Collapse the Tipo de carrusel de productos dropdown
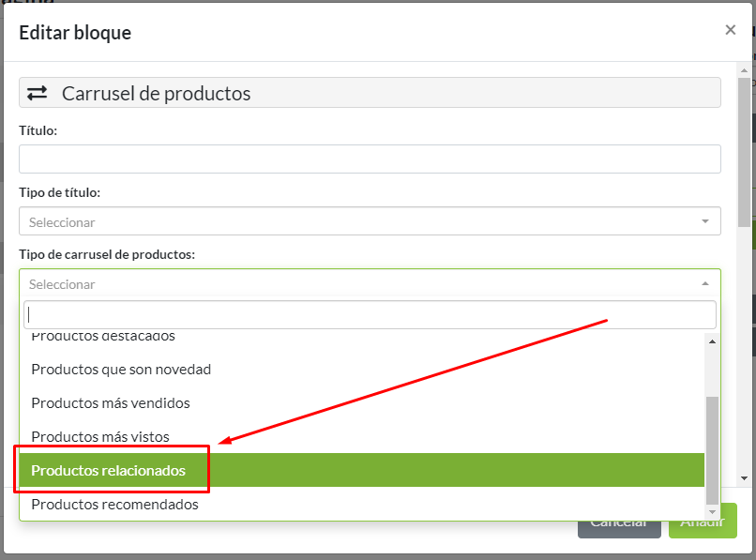Viewport: 756px width, 560px height. point(370,283)
